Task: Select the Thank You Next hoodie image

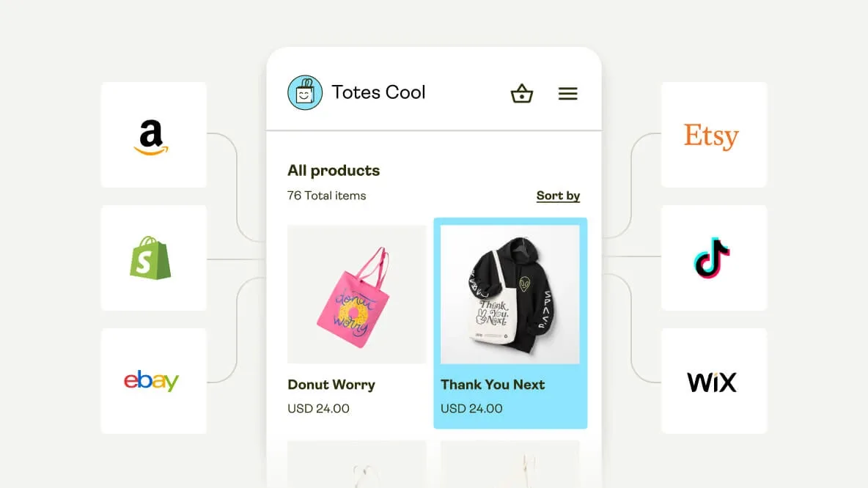Action: 510,295
